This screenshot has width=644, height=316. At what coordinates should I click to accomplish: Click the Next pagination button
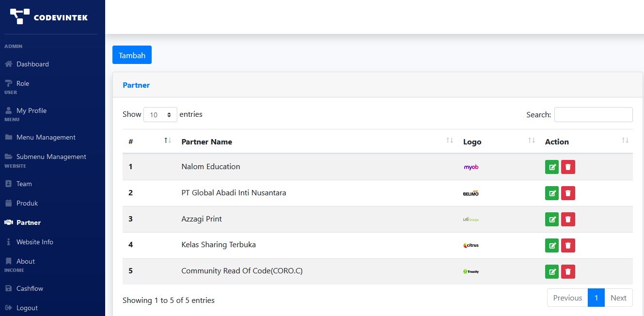618,298
